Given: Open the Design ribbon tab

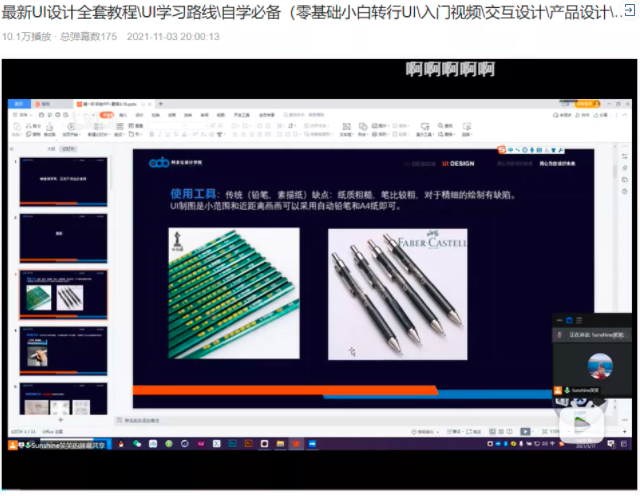Looking at the screenshot, I should tap(140, 115).
